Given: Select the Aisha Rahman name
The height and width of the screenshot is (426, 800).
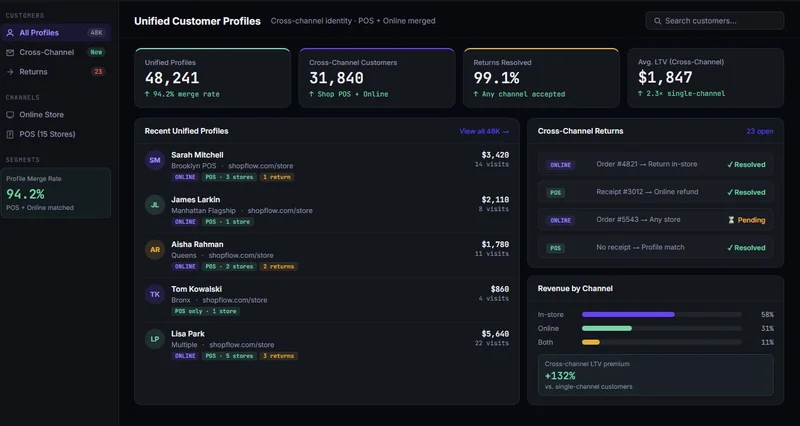Looking at the screenshot, I should [197, 244].
